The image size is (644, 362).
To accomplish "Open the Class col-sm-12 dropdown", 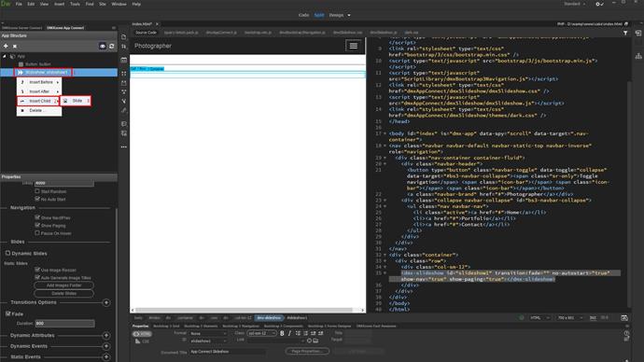I will (x=261, y=333).
